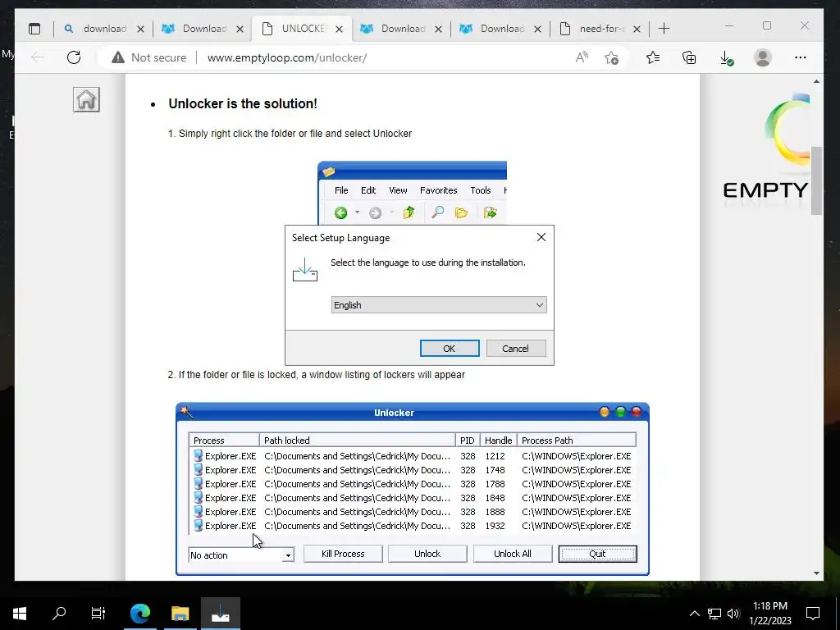The width and height of the screenshot is (840, 630).
Task: Select the row with handle 1212
Action: (x=412, y=456)
